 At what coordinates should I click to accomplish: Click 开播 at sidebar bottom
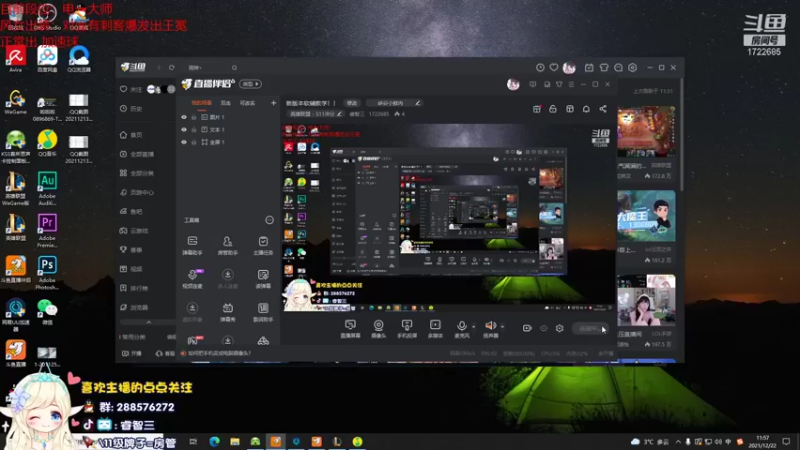132,353
